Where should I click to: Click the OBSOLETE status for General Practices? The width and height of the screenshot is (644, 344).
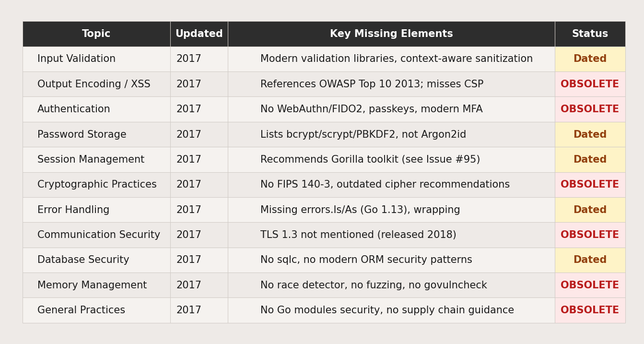(x=590, y=310)
